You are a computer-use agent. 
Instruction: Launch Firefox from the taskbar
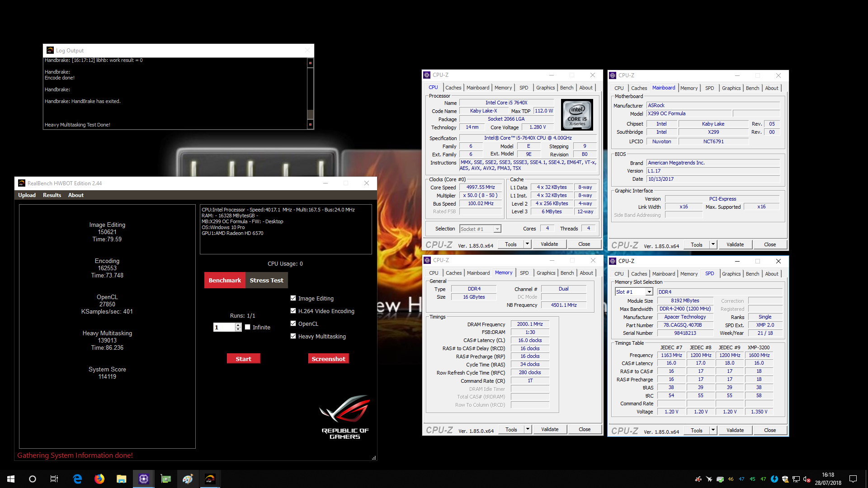[x=99, y=479]
